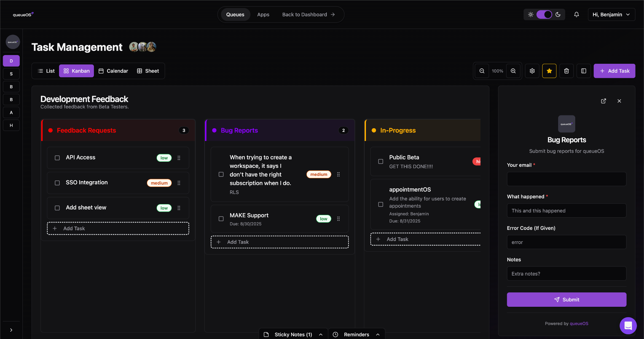This screenshot has width=644, height=339.
Task: Submit the Bug Reports form
Action: 567,299
